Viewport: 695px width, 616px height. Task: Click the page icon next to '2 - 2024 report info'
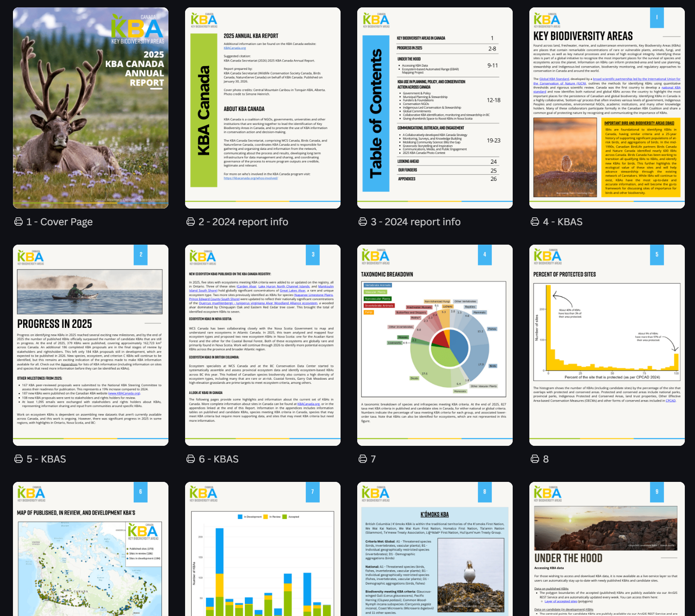(191, 222)
